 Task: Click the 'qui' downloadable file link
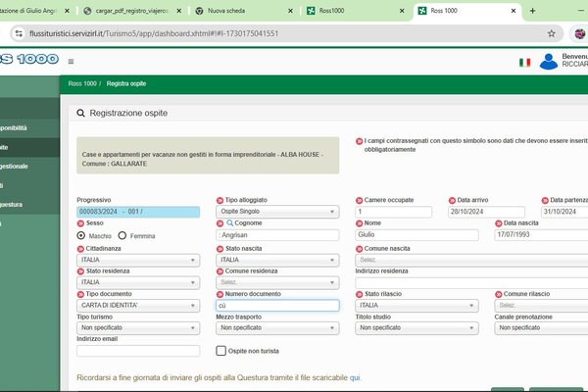pos(355,377)
